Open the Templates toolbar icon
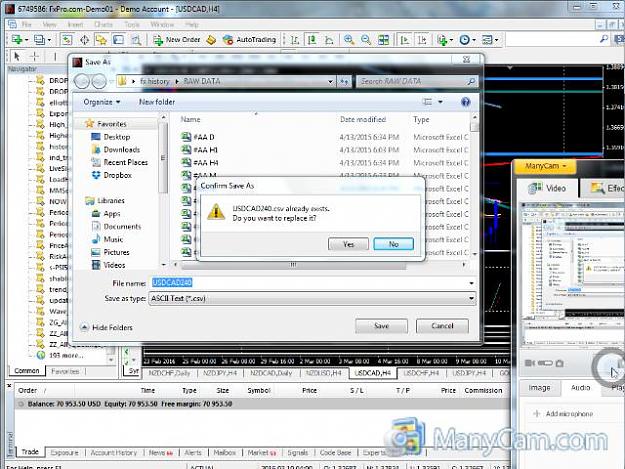The image size is (625, 469). [487, 39]
